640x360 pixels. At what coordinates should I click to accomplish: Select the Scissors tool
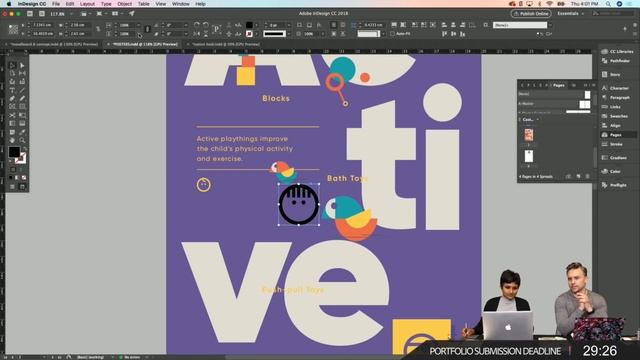coord(12,116)
